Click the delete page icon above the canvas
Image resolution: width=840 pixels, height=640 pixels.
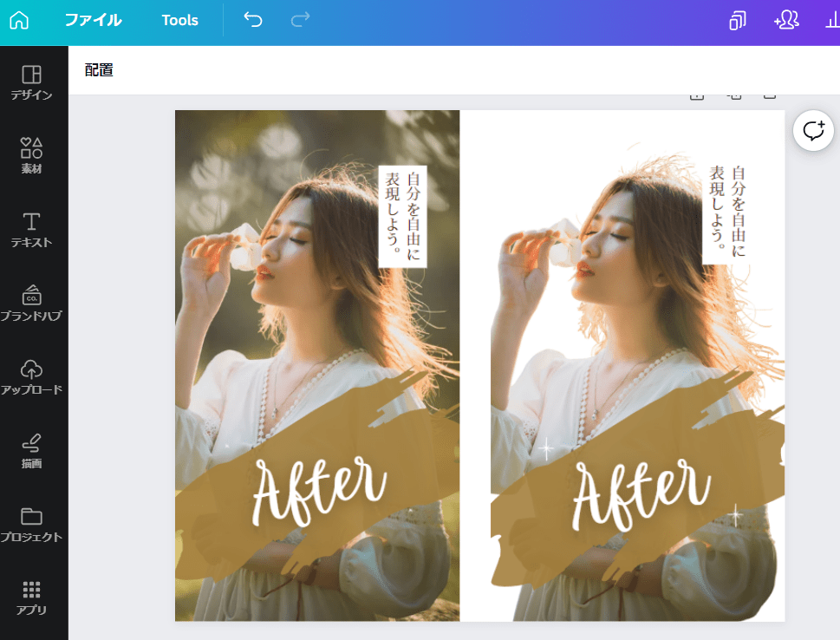coord(769,93)
